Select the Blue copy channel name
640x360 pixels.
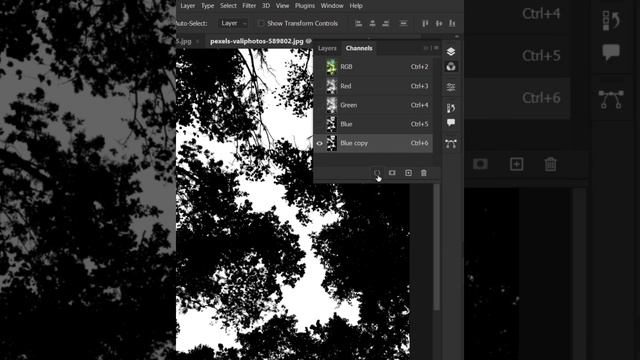[354, 143]
